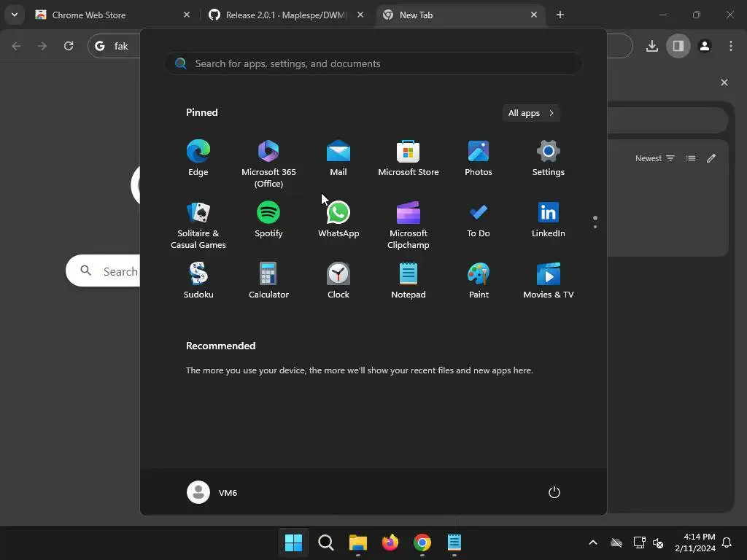Open the Clock app
Screen dimensions: 747x560
pyautogui.click(x=338, y=281)
